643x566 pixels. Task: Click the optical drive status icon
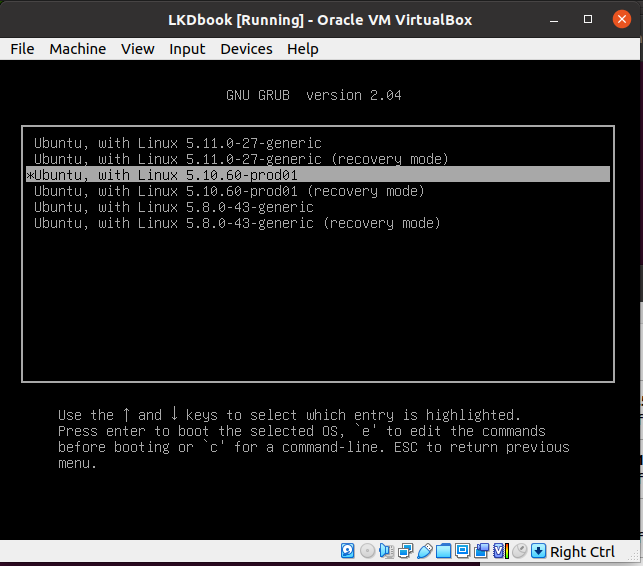(x=367, y=551)
